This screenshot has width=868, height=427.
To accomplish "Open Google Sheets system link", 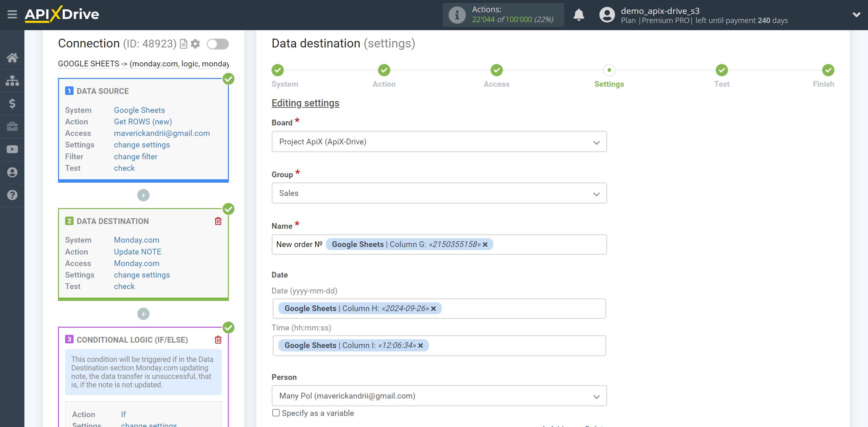I will coord(139,110).
